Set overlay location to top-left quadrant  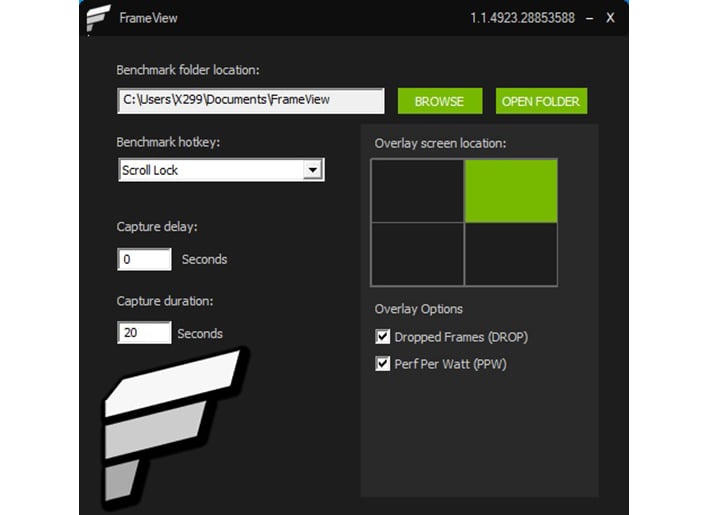tap(417, 191)
